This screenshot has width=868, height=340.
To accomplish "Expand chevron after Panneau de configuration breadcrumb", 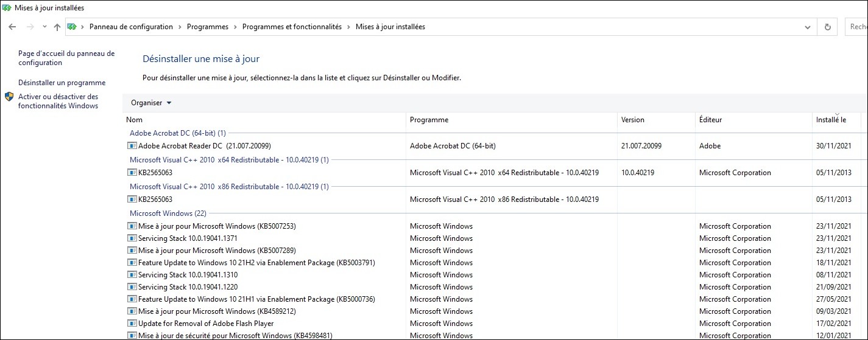I will point(180,27).
